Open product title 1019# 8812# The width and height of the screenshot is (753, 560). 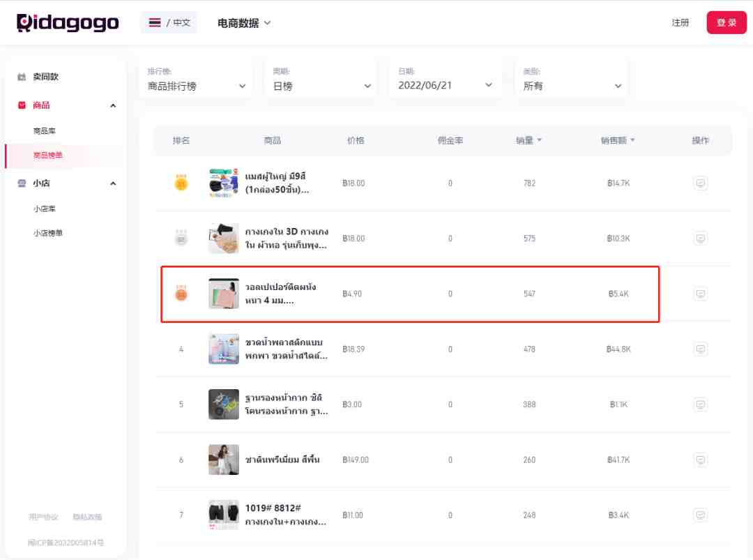(x=286, y=515)
